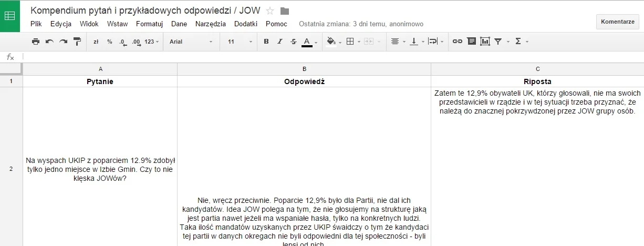This screenshot has height=246, width=644.
Task: Print the spreadsheet
Action: click(x=36, y=42)
